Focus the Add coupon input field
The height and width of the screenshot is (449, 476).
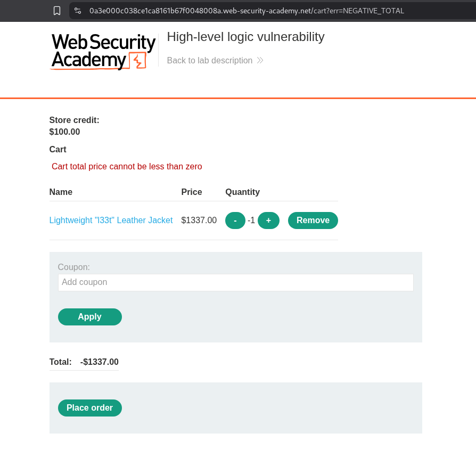pos(235,282)
